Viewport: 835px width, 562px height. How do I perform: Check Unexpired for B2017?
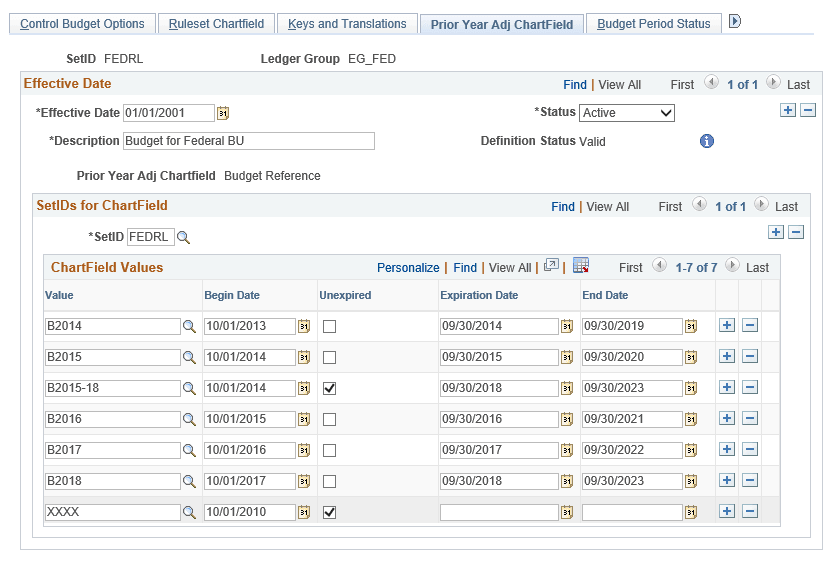(330, 451)
